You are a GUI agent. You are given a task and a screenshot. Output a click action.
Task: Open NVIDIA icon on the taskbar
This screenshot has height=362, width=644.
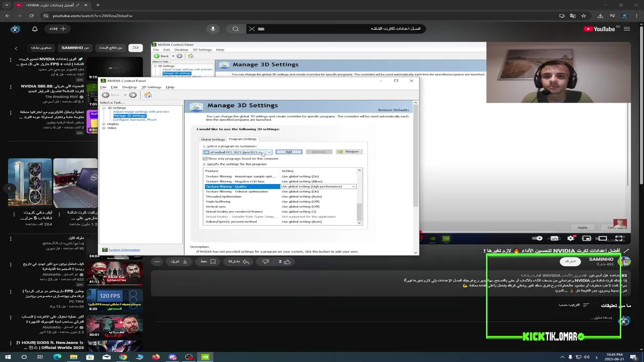[205, 357]
